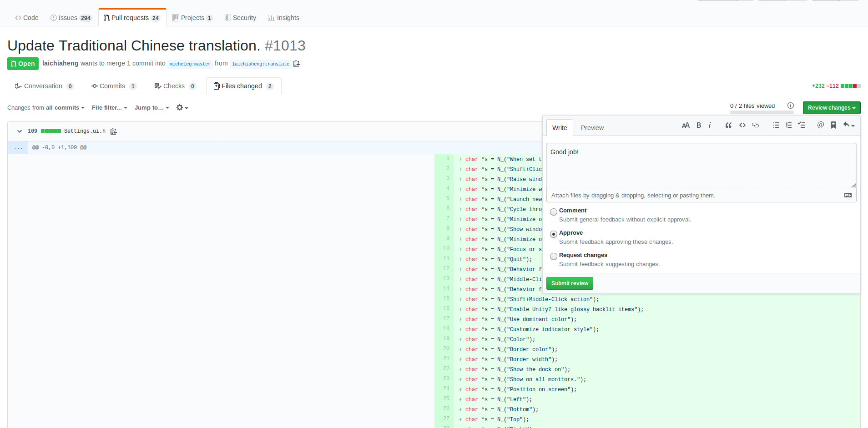Copy the Settings.ui.h file path
Screen dimensions: 868x428
[114, 131]
